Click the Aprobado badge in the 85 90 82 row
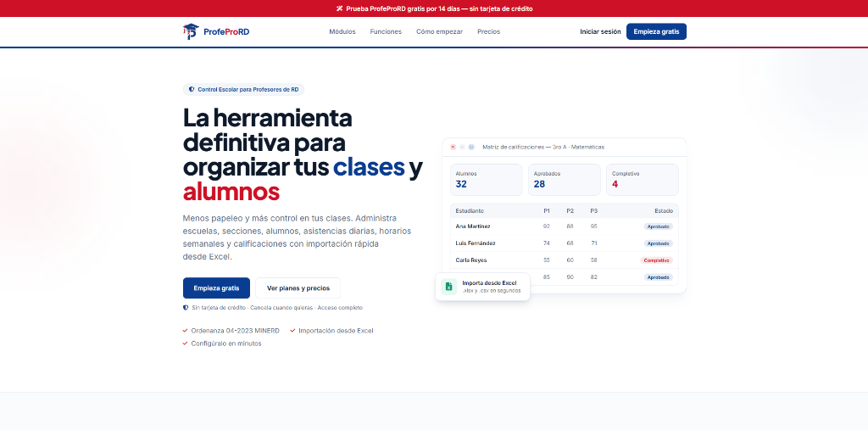This screenshot has height=430, width=868. (659, 277)
